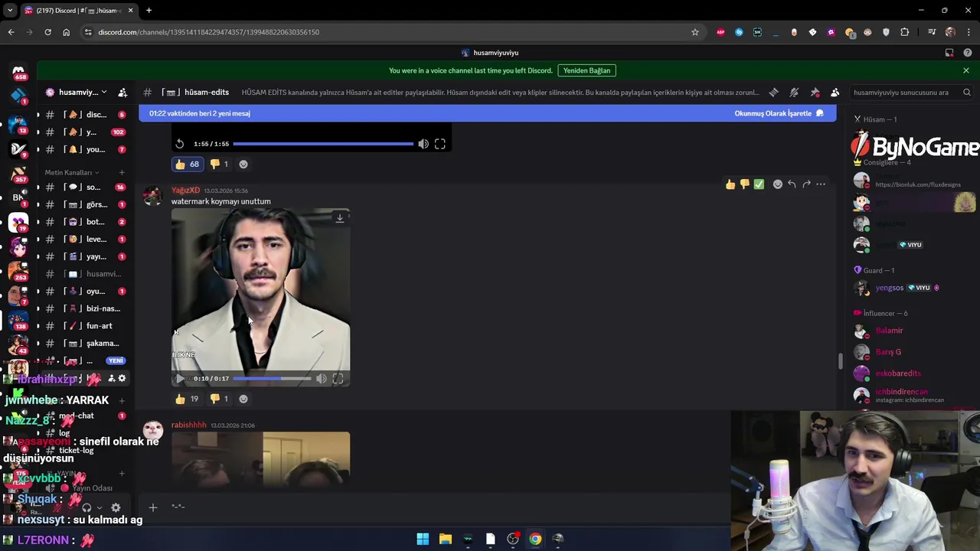
Task: Toggle thumbs-down reaction under the 1:55 video
Action: [x=219, y=164]
